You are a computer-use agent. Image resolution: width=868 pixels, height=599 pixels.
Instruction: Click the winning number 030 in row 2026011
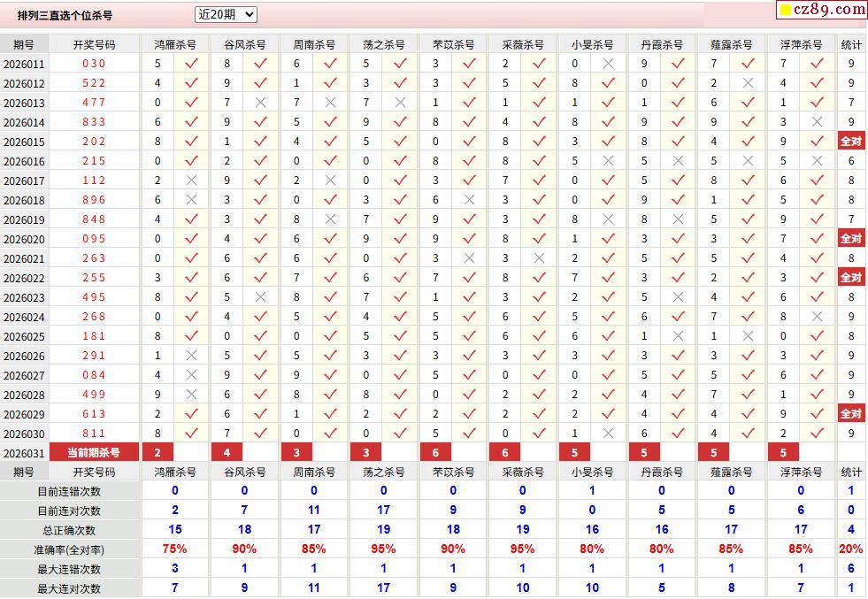pos(94,64)
